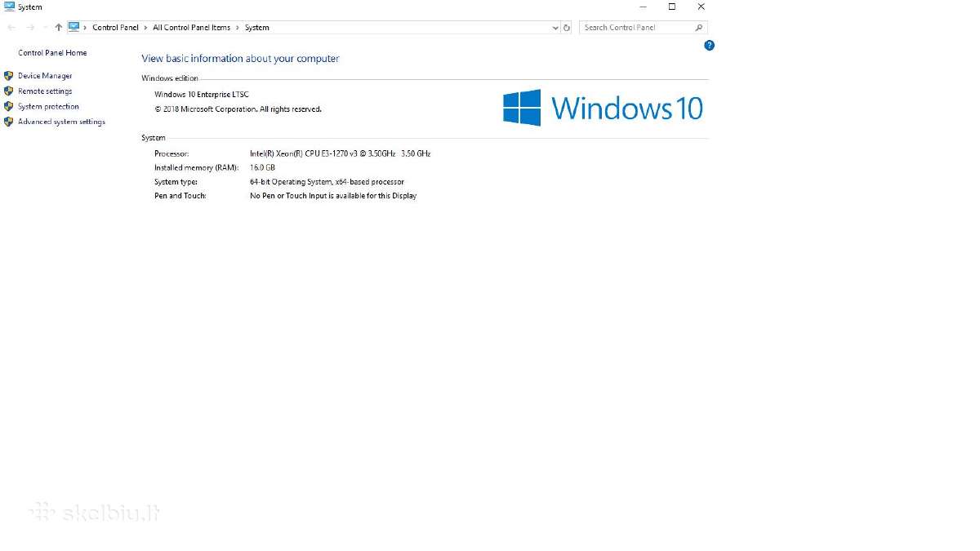Screen dimensions: 980x551
Task: Click the '16.0 GB' installed memory value
Action: click(262, 167)
